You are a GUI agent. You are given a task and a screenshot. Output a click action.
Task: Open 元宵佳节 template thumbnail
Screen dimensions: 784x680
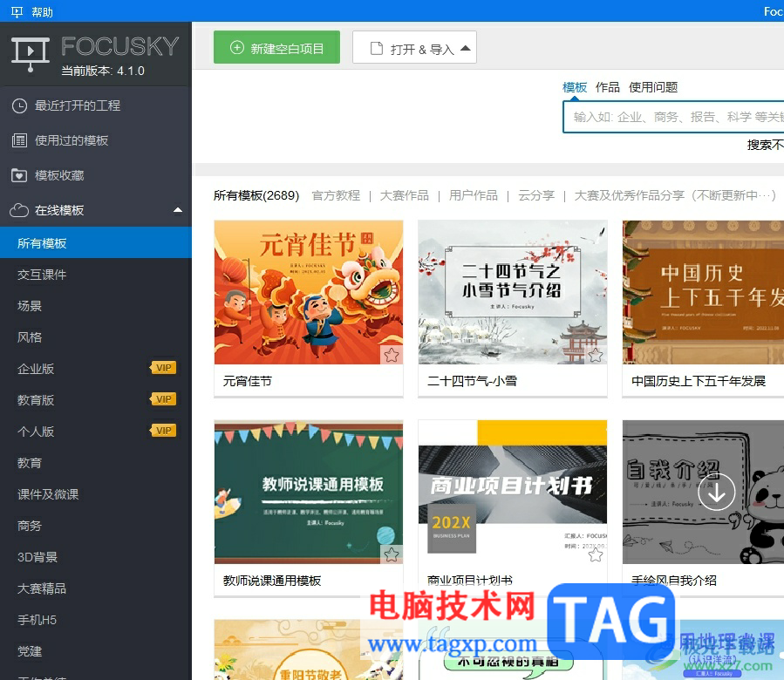[x=309, y=293]
